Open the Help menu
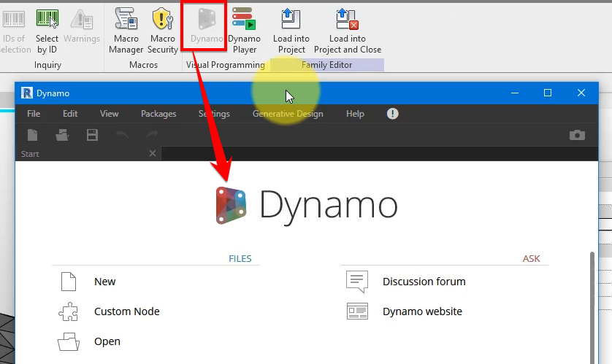This screenshot has width=612, height=364. pos(355,114)
